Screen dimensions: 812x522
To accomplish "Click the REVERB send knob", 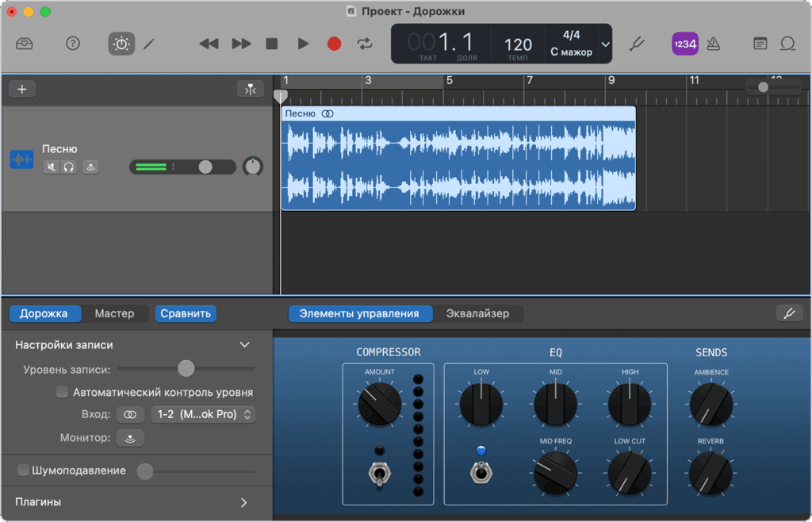I will 711,472.
